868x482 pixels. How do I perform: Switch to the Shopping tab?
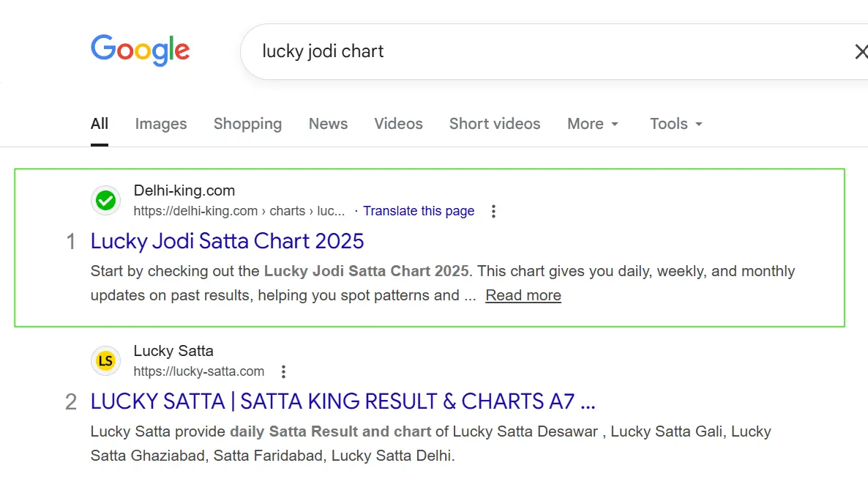[x=247, y=124]
